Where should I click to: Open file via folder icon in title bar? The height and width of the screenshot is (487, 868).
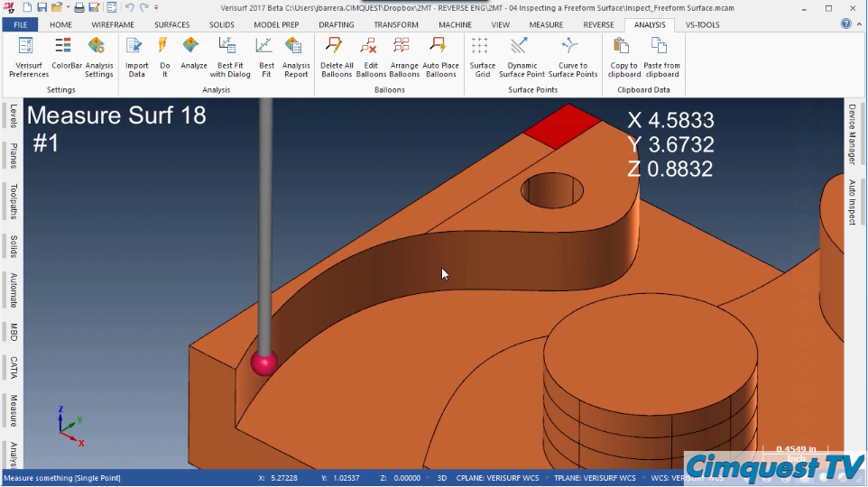coord(56,8)
